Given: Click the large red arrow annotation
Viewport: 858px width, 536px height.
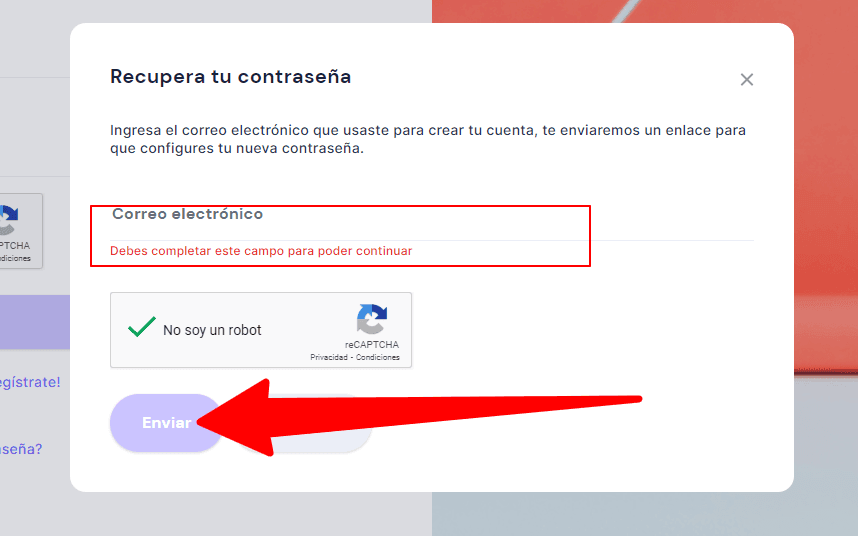Looking at the screenshot, I should point(419,418).
